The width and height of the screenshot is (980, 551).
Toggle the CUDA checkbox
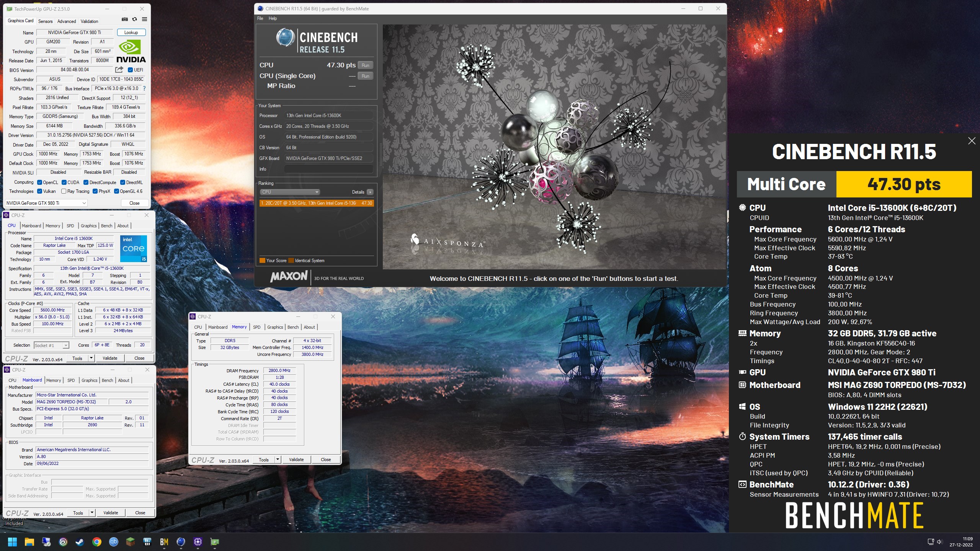tap(64, 183)
